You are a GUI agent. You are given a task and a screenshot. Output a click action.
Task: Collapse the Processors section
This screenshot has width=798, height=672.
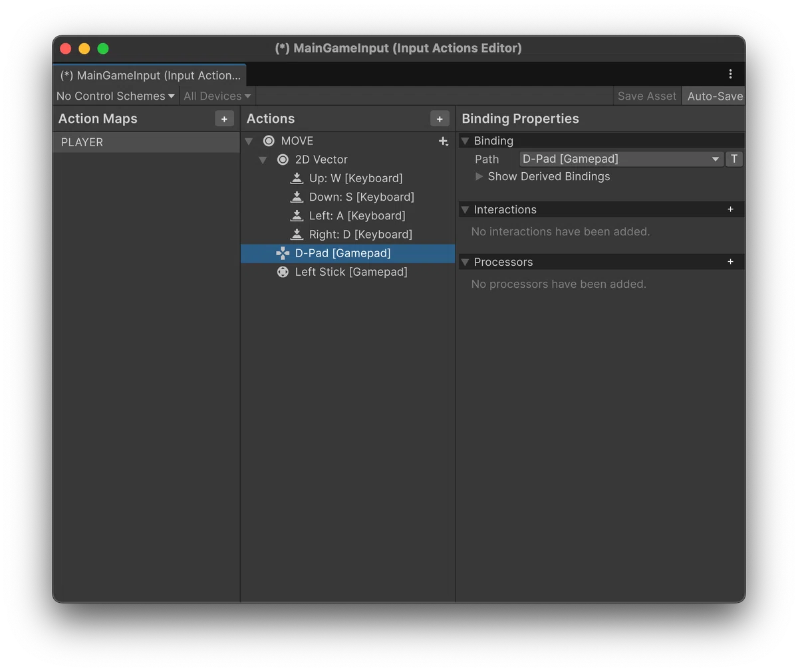coord(465,262)
